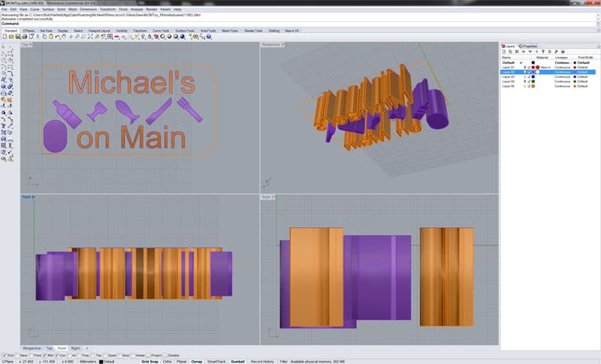Delete layer with the X icon
The image size is (601, 364).
coord(517,52)
